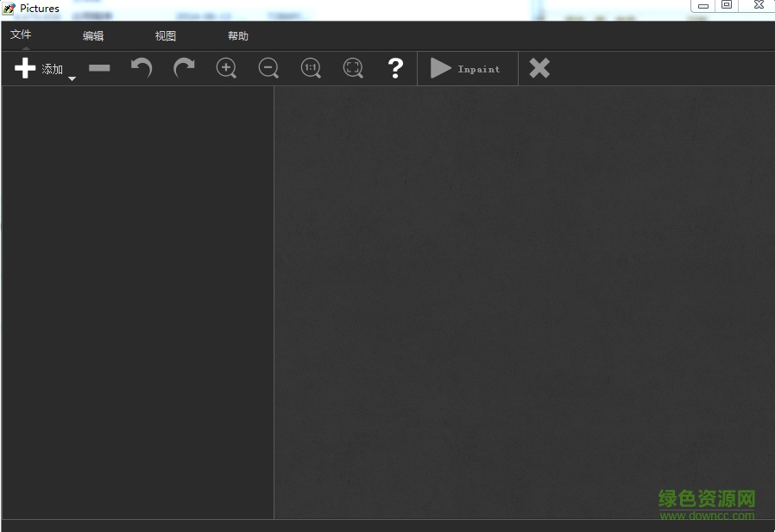The image size is (775, 532).
Task: Open the 编辑 (Edit) menu
Action: [93, 36]
